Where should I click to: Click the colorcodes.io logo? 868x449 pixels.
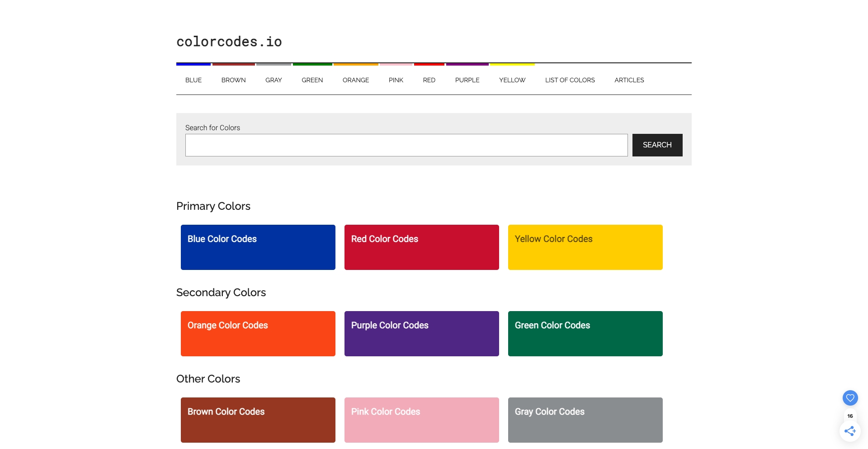click(229, 42)
